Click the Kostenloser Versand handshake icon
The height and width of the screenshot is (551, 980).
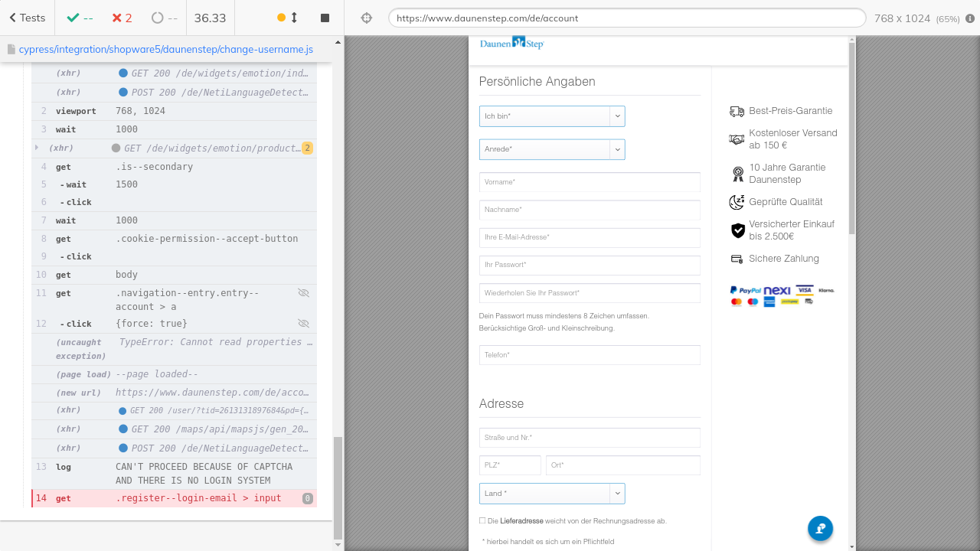pos(737,139)
